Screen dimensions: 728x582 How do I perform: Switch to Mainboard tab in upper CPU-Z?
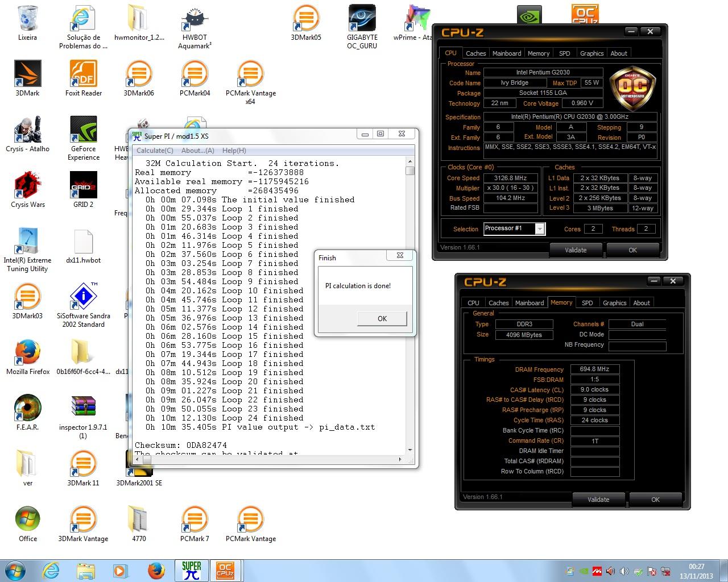(507, 53)
